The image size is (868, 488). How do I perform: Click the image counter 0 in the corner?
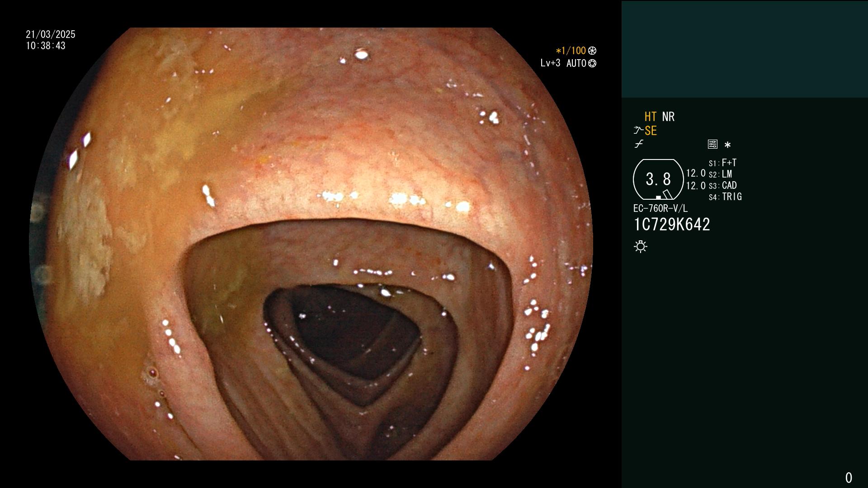tap(849, 478)
